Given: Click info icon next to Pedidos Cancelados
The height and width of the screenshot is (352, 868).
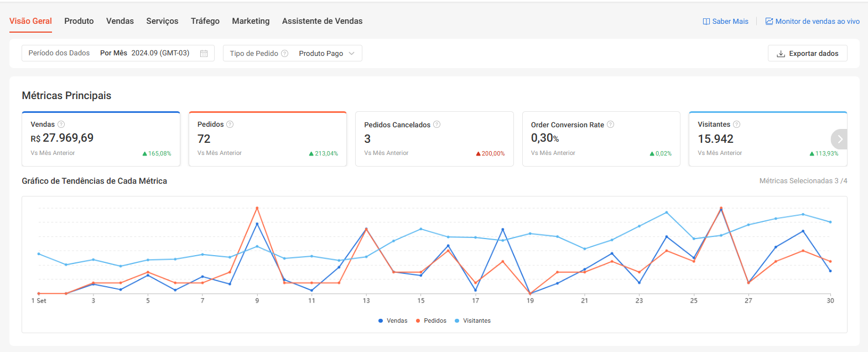Looking at the screenshot, I should 436,125.
